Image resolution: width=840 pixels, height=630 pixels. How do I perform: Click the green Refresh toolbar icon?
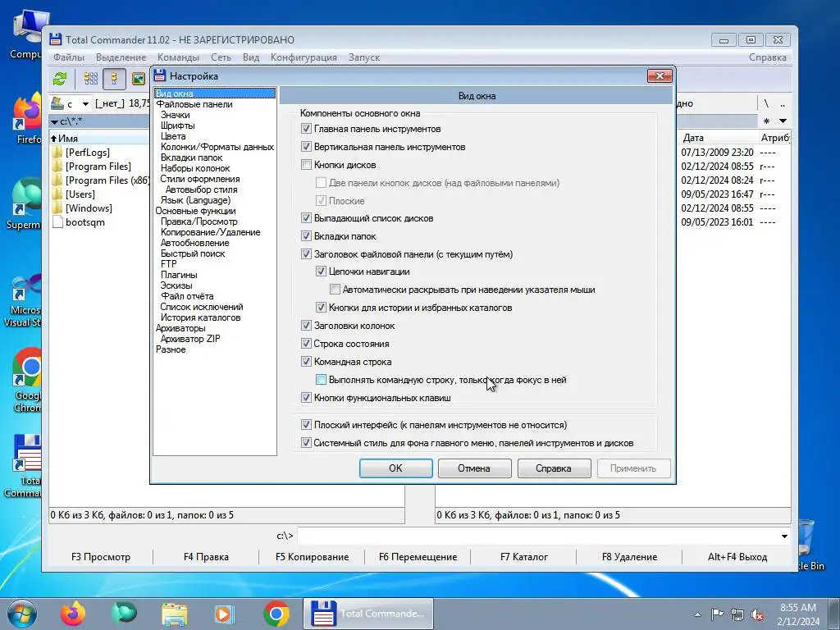tap(59, 79)
